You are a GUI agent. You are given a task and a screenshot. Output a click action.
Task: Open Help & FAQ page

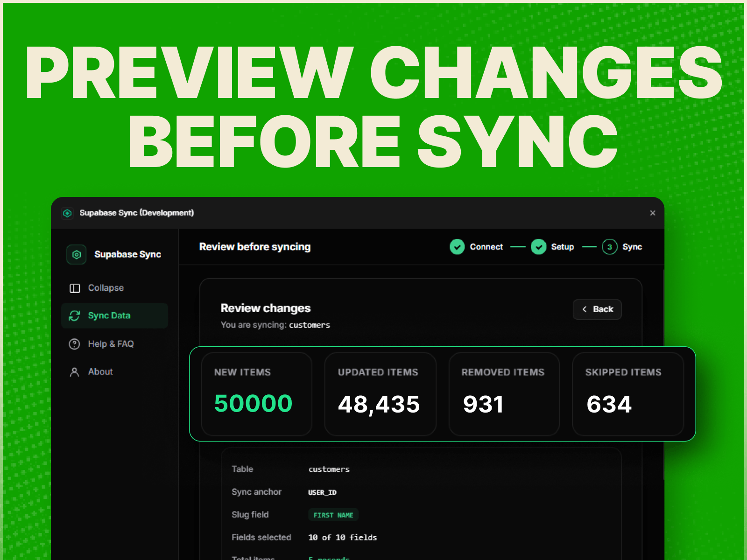[114, 344]
